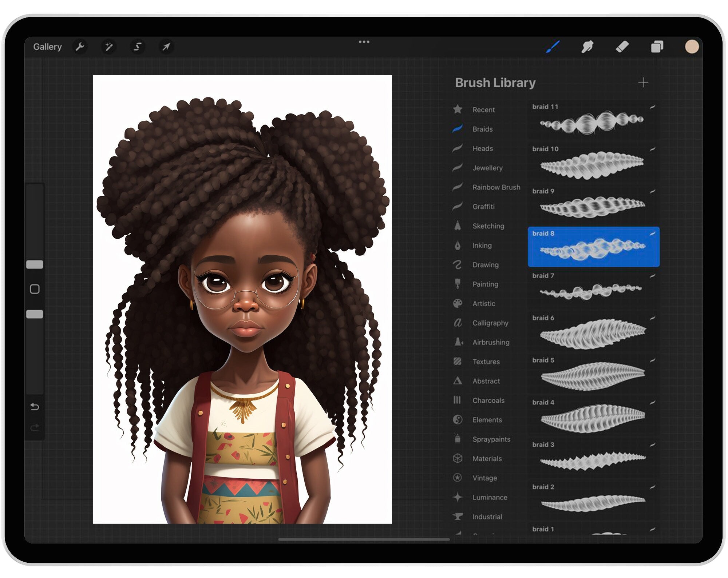Viewport: 728px width, 578px height.
Task: Add a new brush with plus icon
Action: (643, 83)
